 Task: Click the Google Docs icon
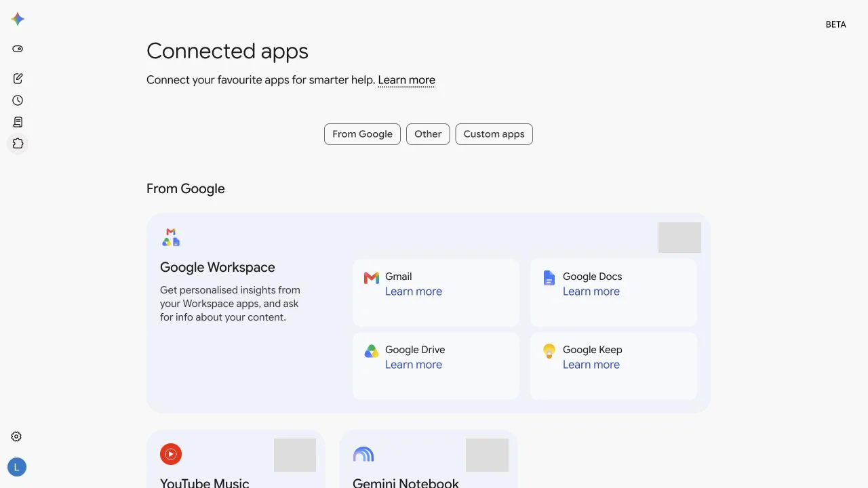549,278
